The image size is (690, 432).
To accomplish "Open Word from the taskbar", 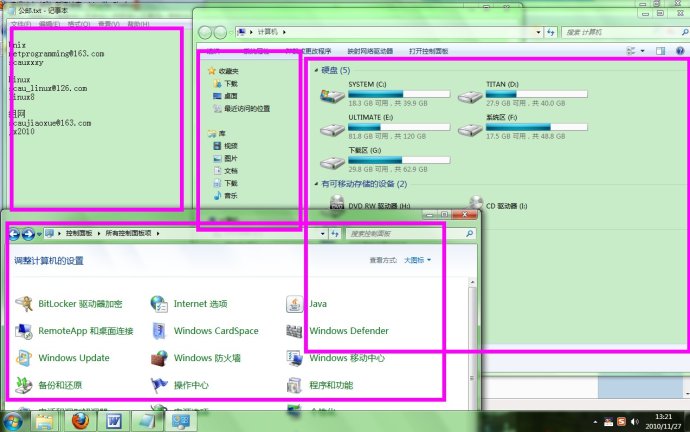I will (x=114, y=421).
